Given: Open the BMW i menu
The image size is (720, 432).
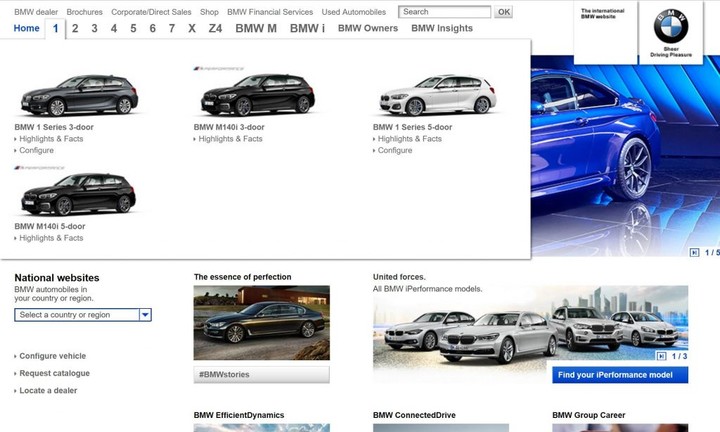Looking at the screenshot, I should [x=307, y=28].
